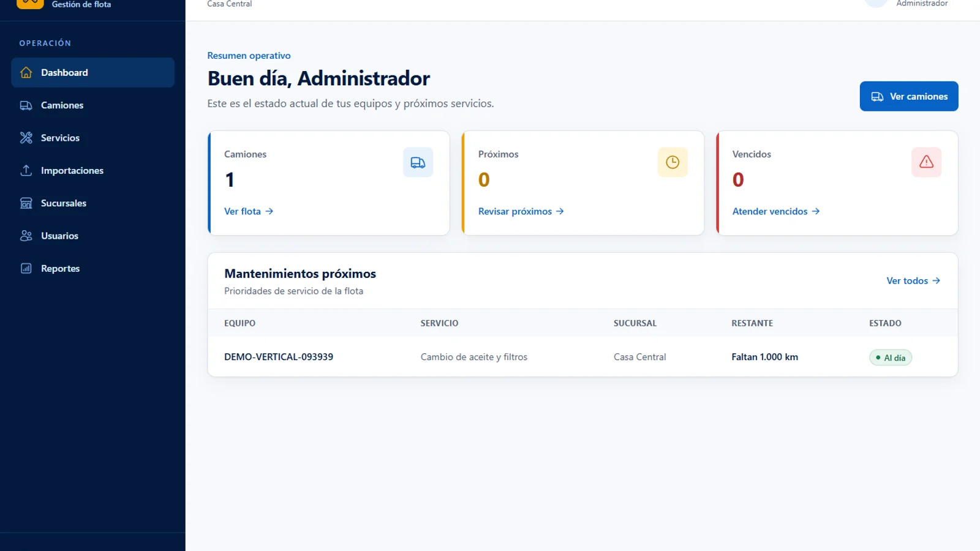The width and height of the screenshot is (980, 551).
Task: Click the truck icon in Camiones card
Action: 418,162
